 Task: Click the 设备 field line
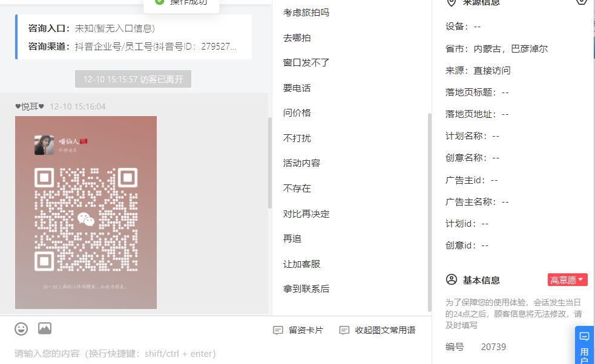tap(463, 27)
